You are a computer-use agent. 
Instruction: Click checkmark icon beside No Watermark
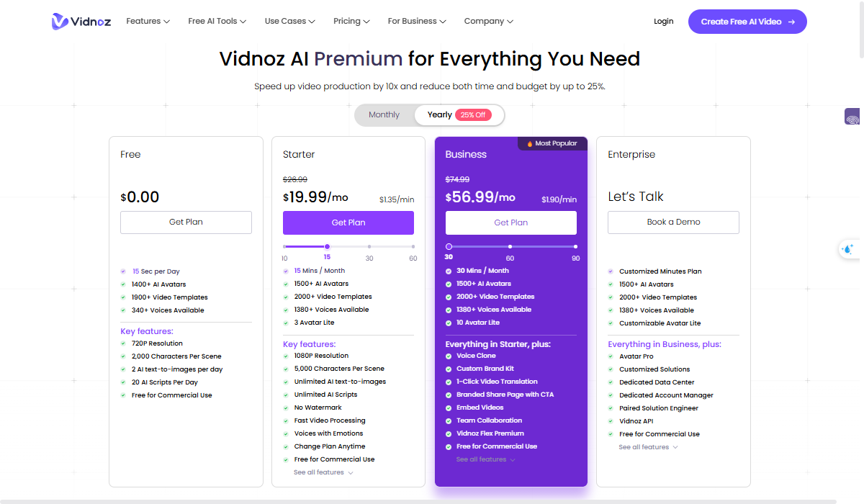point(287,408)
